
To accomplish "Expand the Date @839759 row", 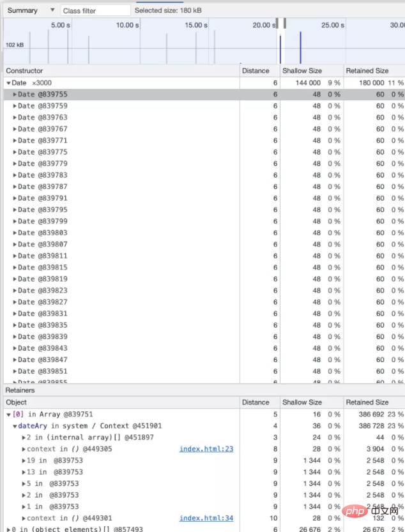I will click(x=15, y=106).
